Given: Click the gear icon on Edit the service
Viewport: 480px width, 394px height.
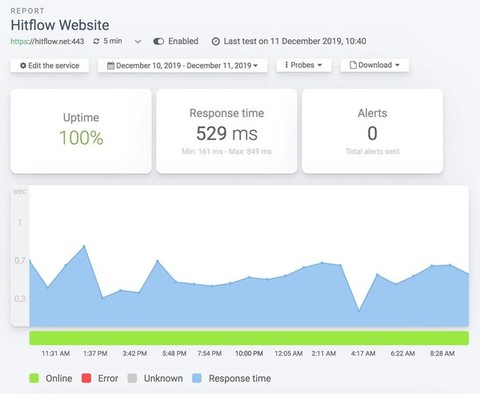Looking at the screenshot, I should pyautogui.click(x=23, y=66).
